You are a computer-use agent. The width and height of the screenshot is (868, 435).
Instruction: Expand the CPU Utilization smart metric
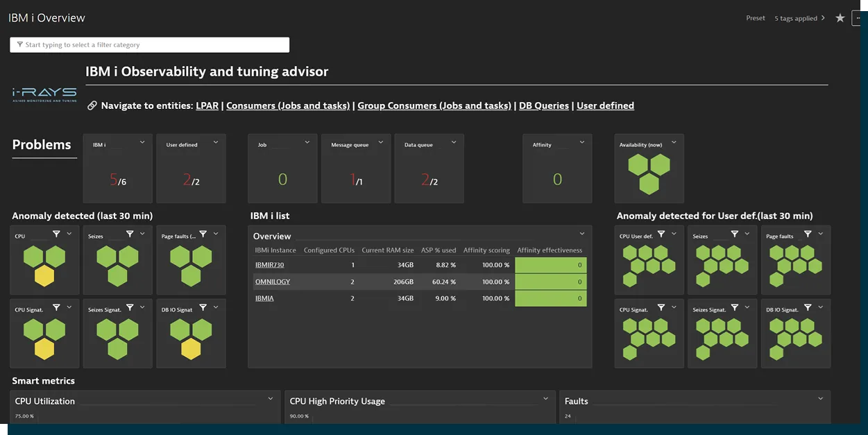click(270, 398)
